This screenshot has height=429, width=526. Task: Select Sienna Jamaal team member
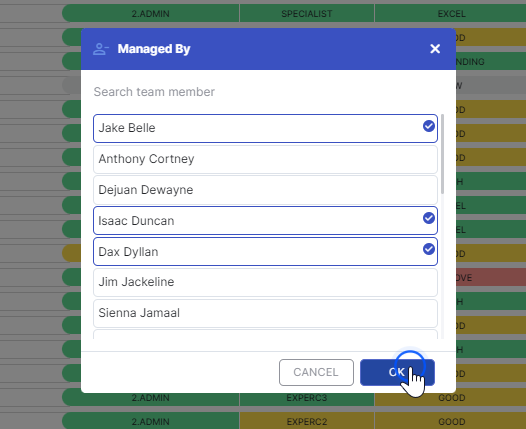[265, 313]
